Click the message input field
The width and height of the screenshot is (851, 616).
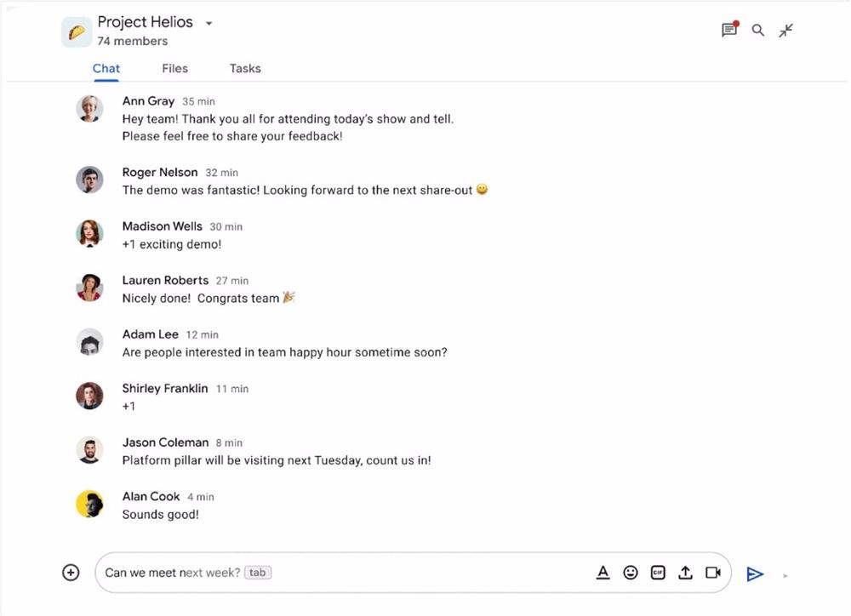pos(340,572)
